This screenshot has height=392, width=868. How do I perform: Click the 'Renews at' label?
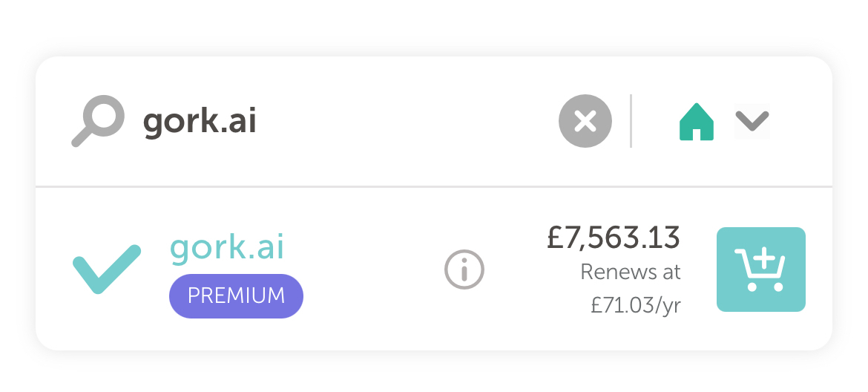(630, 272)
